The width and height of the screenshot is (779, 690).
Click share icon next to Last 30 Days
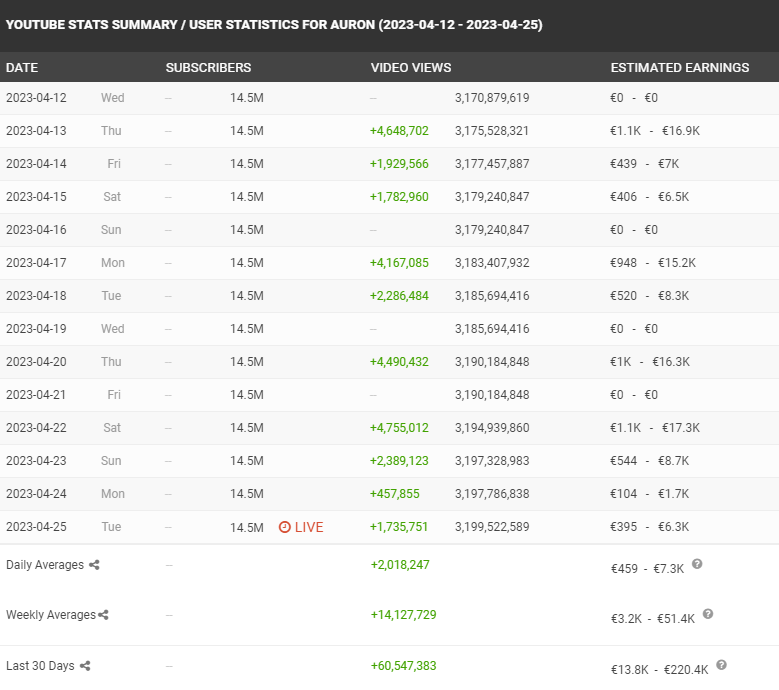point(85,666)
